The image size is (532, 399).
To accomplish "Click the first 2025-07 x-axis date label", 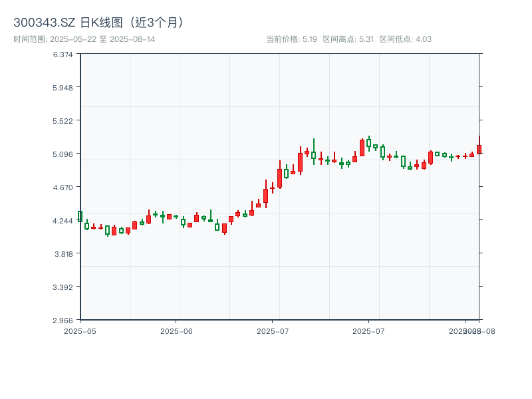I will click(273, 331).
